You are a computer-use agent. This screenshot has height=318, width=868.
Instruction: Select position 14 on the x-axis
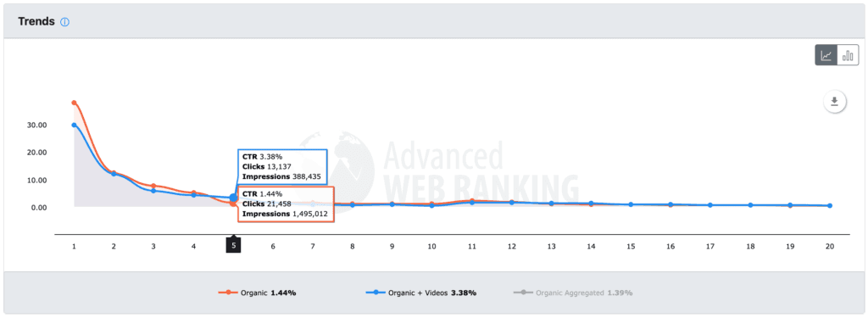[x=591, y=247]
